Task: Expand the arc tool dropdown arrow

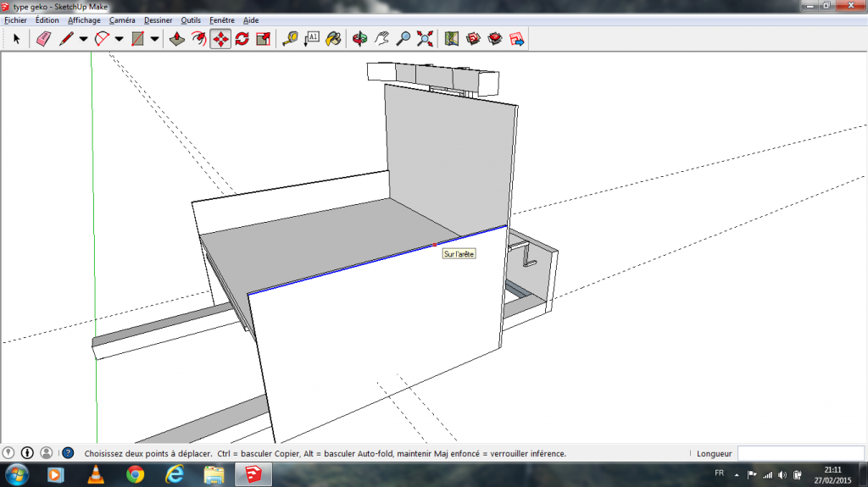Action: [x=119, y=39]
